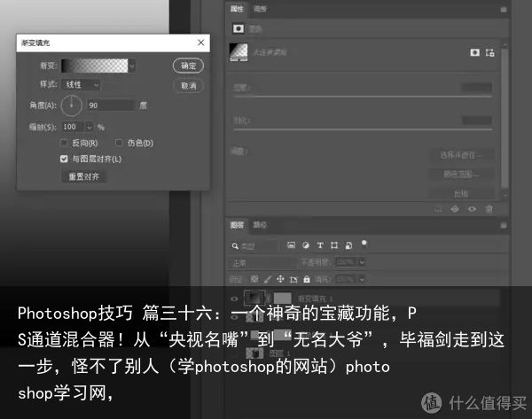The width and height of the screenshot is (532, 419).
Task: Click the mask icon in Properties header
Action: tap(239, 29)
